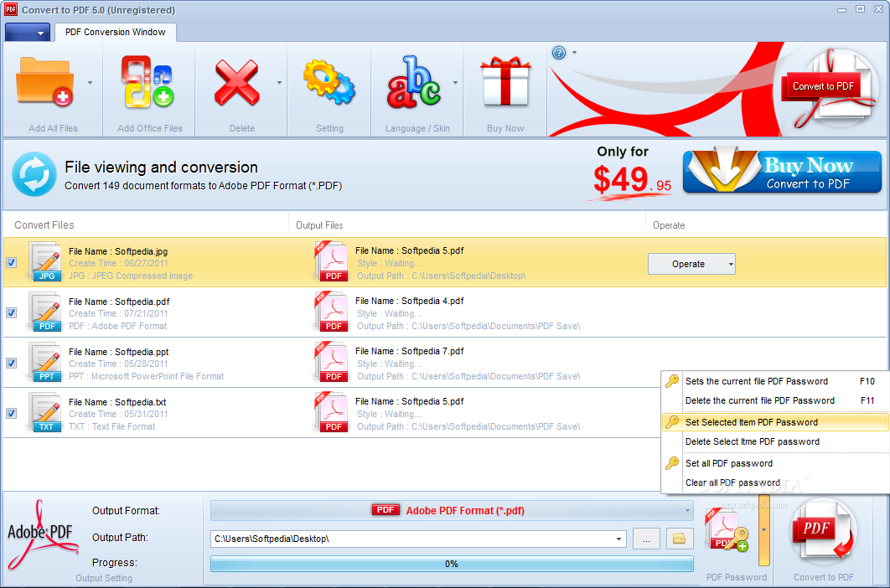The height and width of the screenshot is (588, 890).
Task: Click the app icon in the title bar
Action: click(x=10, y=10)
